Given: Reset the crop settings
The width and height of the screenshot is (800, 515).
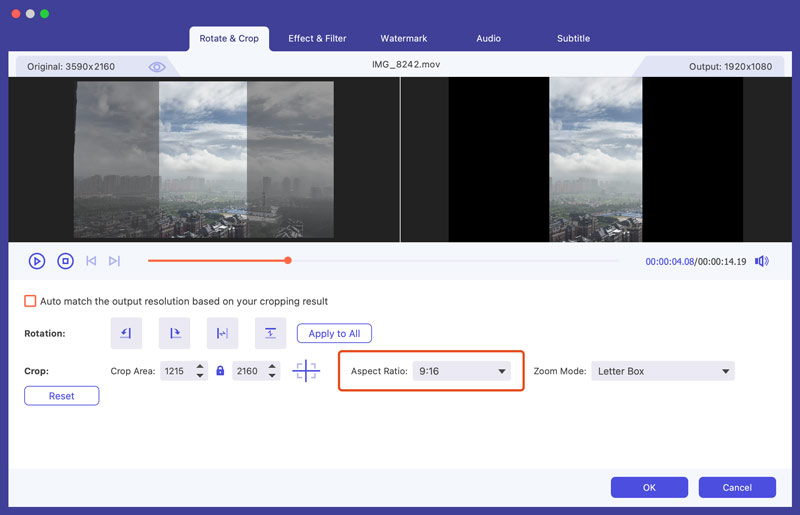Looking at the screenshot, I should click(62, 396).
